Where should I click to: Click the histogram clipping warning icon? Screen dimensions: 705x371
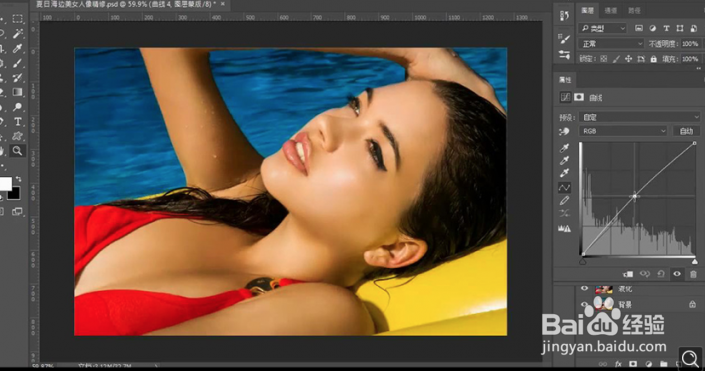point(564,228)
